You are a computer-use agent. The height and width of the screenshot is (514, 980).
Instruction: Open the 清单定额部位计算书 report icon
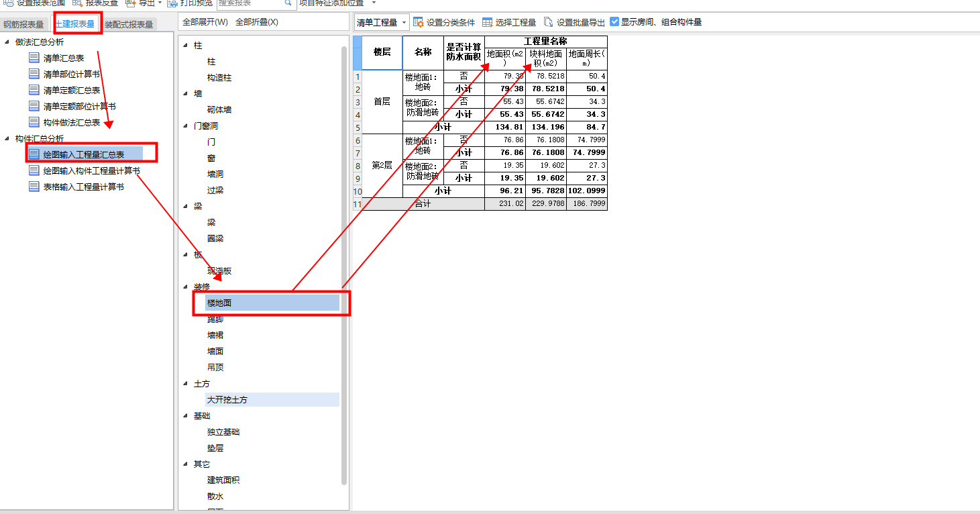tap(34, 106)
